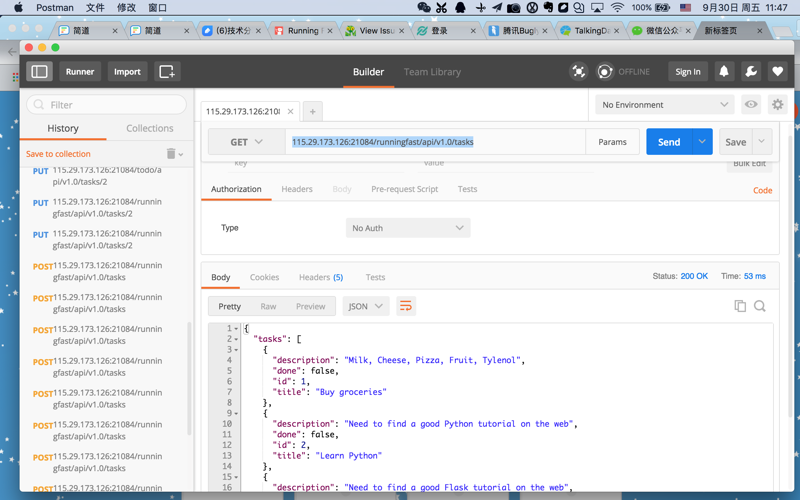
Task: Toggle the sidebar panel icon
Action: tap(39, 71)
